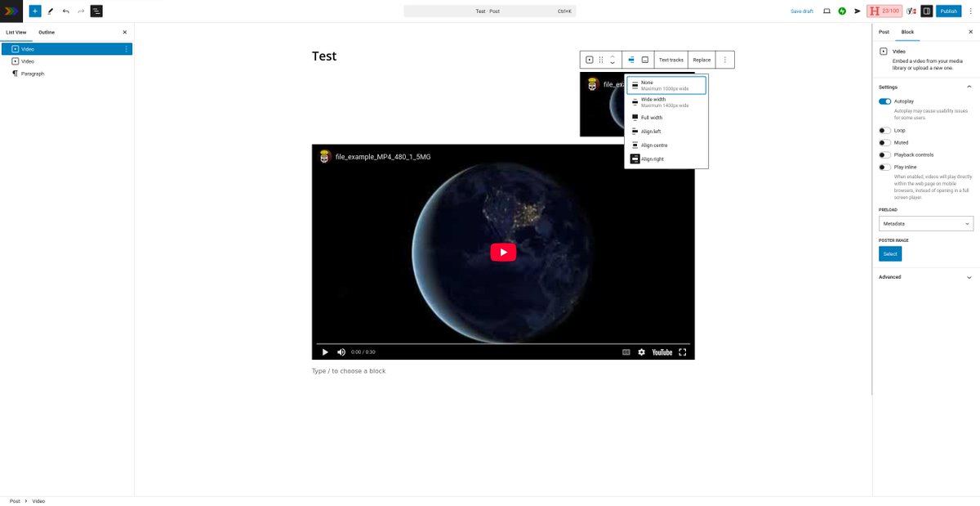Select Align right option
This screenshot has height=506, width=980.
click(666, 159)
